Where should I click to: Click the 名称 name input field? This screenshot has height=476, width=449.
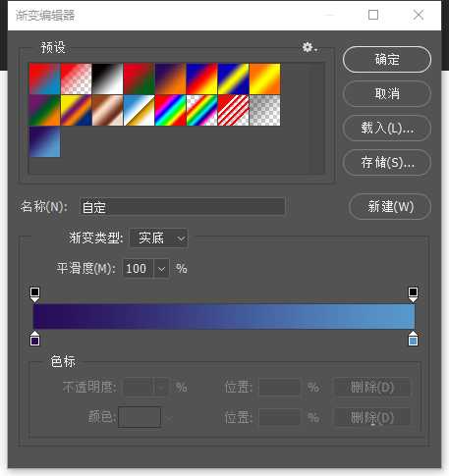tap(183, 207)
